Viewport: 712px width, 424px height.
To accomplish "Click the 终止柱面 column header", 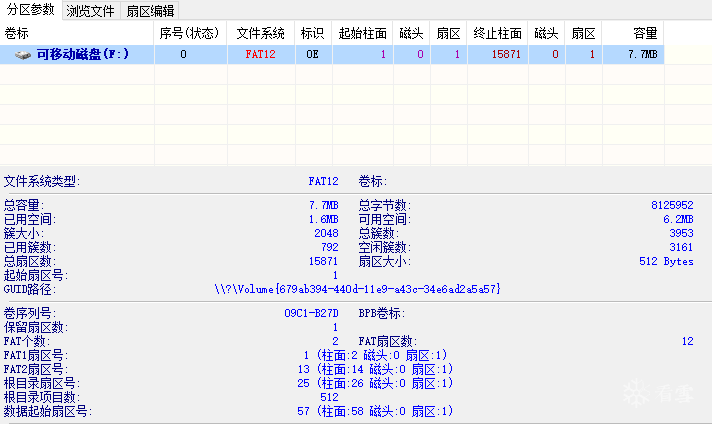I will [497, 33].
